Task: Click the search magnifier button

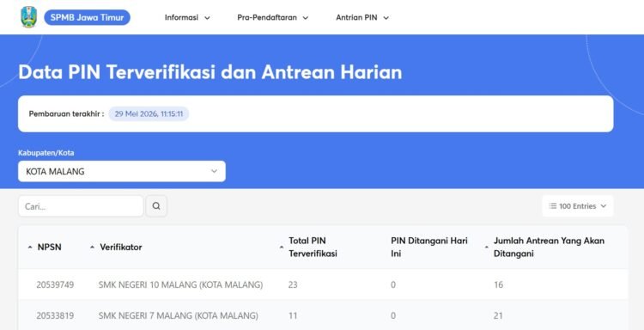Action: click(156, 206)
